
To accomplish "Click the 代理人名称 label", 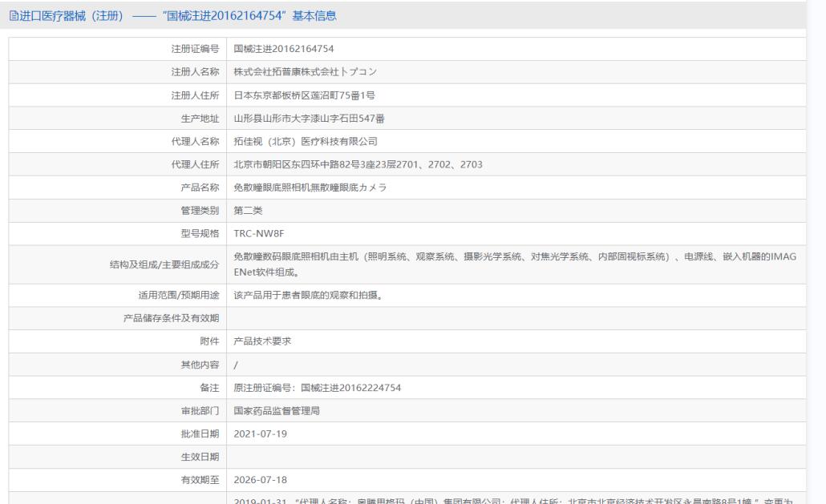I will [195, 142].
